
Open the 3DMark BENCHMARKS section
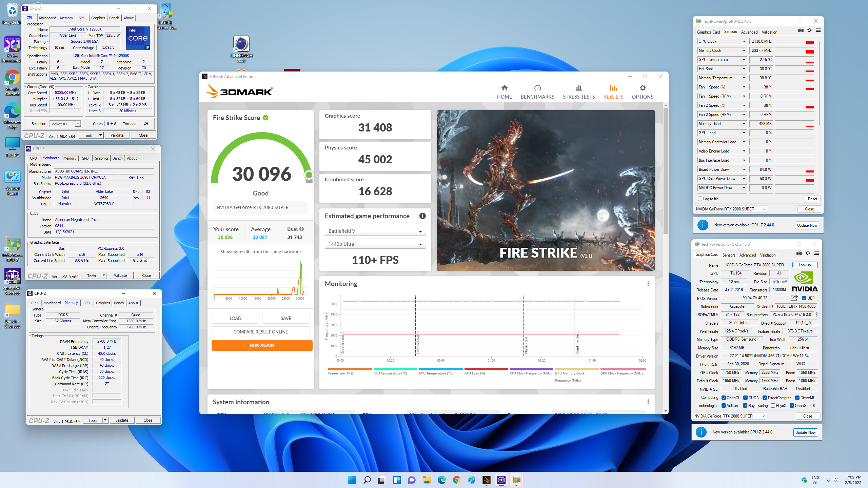coord(537,92)
